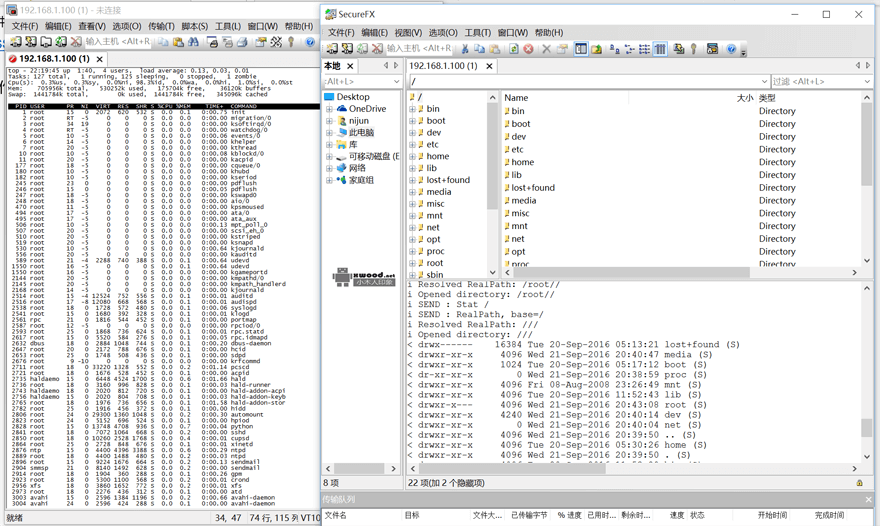The width and height of the screenshot is (880, 526).
Task: Stop the transfer with red stop icon
Action: point(528,49)
